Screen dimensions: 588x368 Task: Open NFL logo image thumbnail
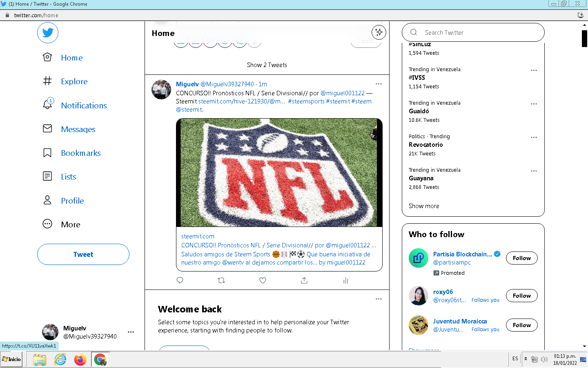pos(279,173)
